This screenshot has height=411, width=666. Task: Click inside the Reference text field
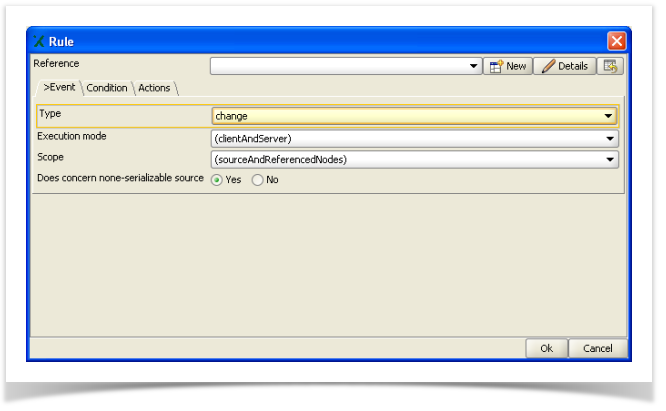pyautogui.click(x=338, y=66)
